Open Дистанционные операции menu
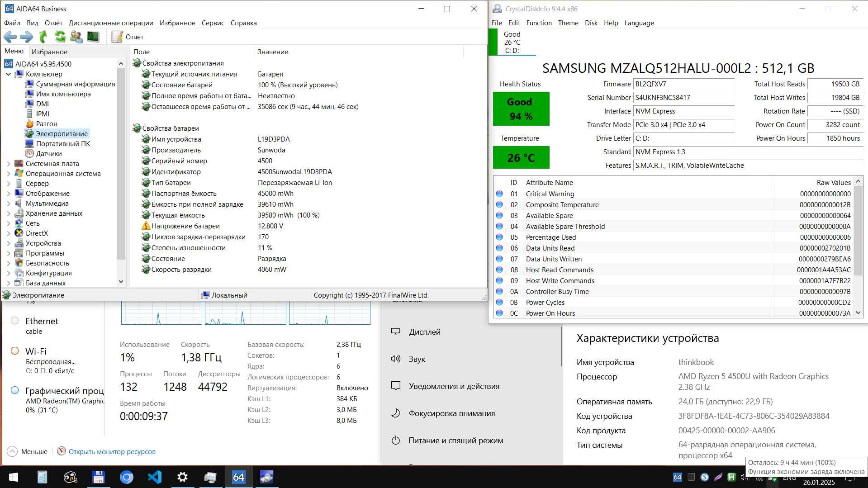Screen dimensions: 868x488 point(111,23)
